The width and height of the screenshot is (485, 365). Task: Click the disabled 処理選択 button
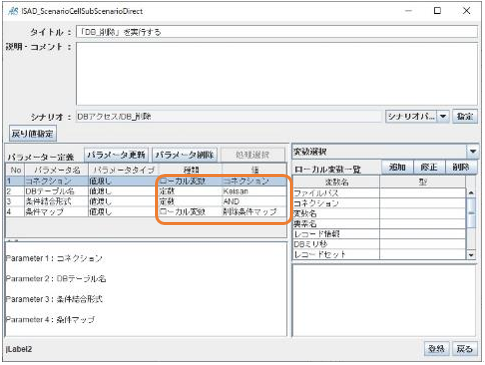252,155
